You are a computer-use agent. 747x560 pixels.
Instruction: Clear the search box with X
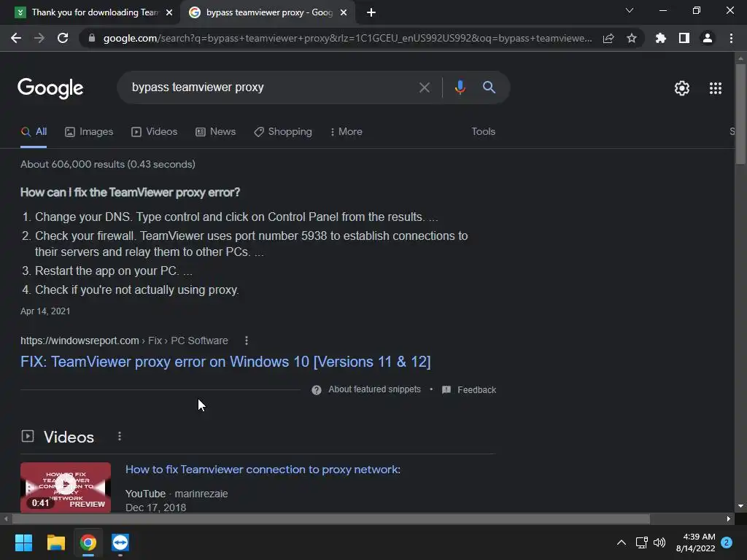pyautogui.click(x=425, y=87)
